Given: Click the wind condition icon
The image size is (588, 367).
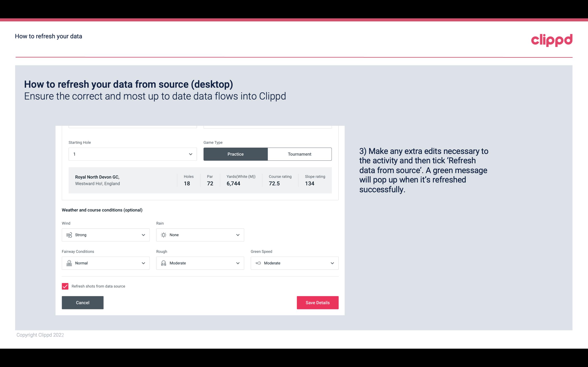Looking at the screenshot, I should 69,235.
